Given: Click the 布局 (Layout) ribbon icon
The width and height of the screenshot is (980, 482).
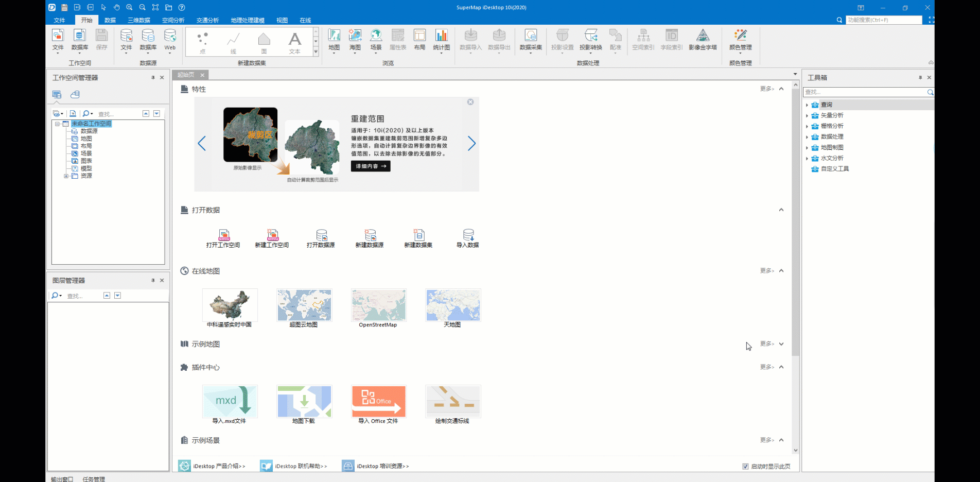Looking at the screenshot, I should (x=419, y=40).
